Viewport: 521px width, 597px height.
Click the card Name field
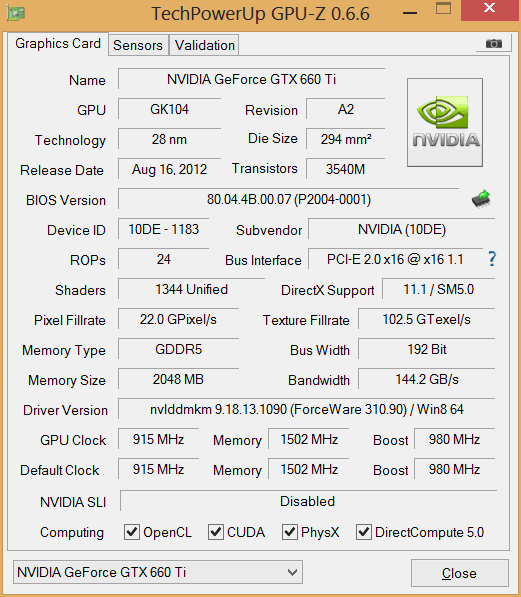point(251,79)
